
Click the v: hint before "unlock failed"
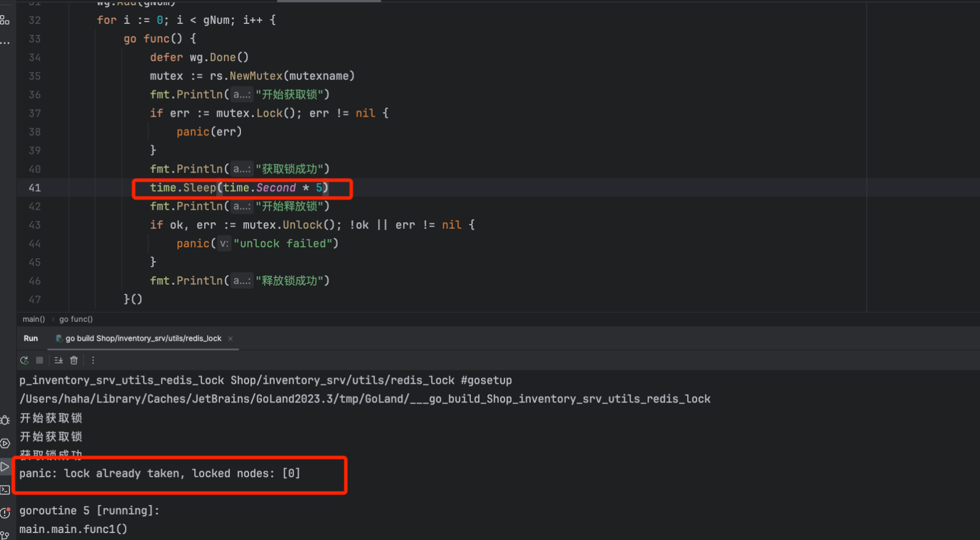pyautogui.click(x=224, y=244)
